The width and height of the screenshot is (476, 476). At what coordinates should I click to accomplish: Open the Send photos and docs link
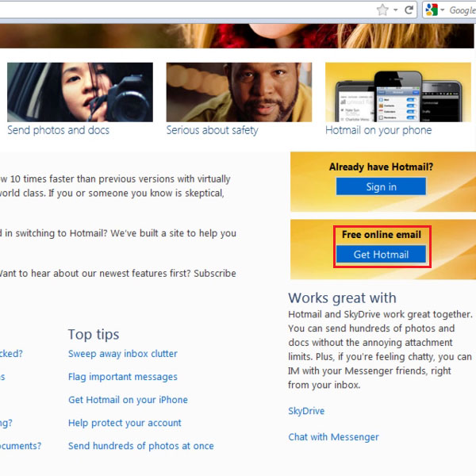coord(58,130)
